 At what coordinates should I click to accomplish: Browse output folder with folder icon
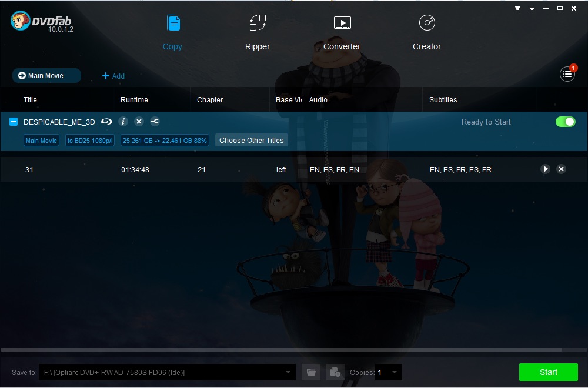(311, 372)
